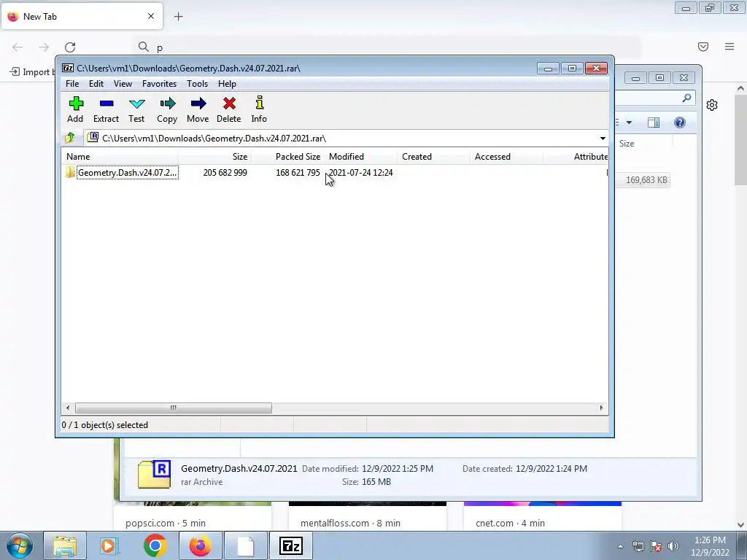Open the Firefox hamburger menu
This screenshot has height=560, width=747.
(x=729, y=46)
